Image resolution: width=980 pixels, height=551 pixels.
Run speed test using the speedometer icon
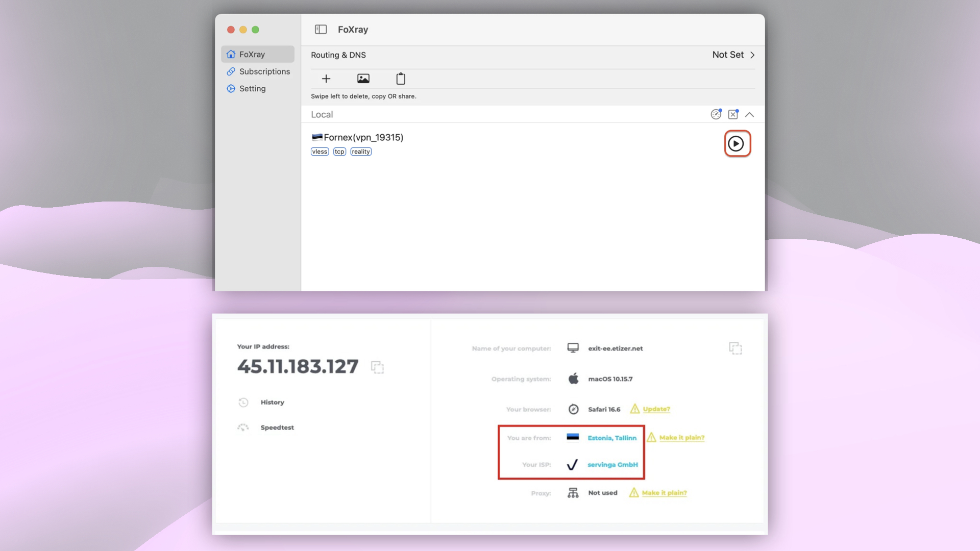[x=716, y=114]
